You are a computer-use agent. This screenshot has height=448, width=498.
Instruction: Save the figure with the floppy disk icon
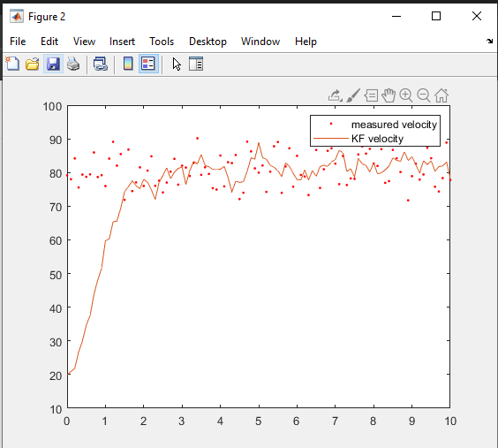pyautogui.click(x=53, y=64)
